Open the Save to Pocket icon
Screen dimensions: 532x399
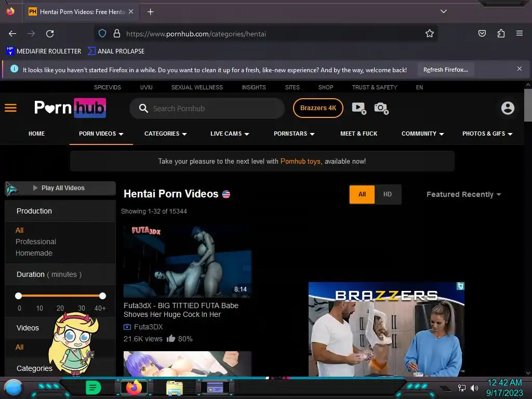point(482,33)
